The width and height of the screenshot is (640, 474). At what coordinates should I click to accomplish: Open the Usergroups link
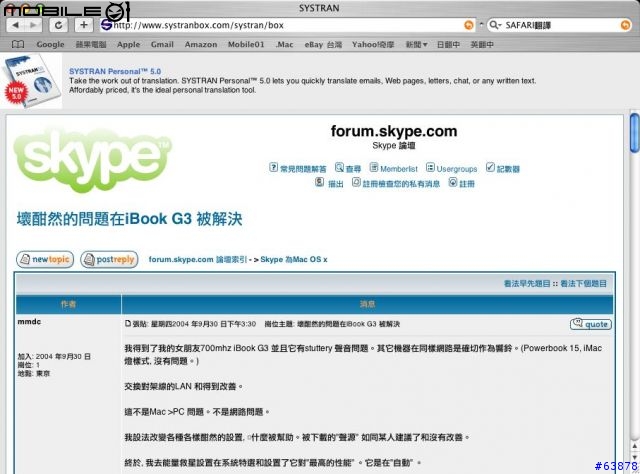tap(457, 169)
